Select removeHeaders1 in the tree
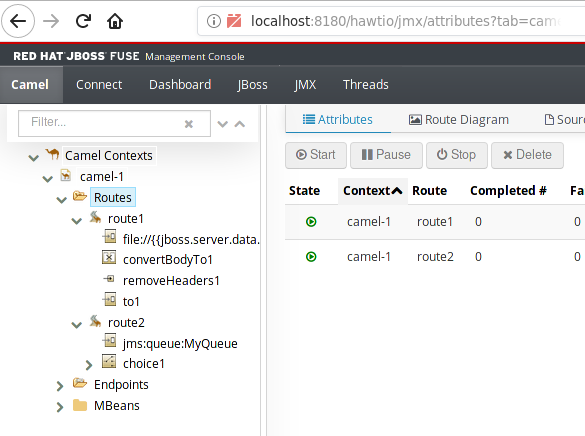585x436 pixels. [171, 280]
